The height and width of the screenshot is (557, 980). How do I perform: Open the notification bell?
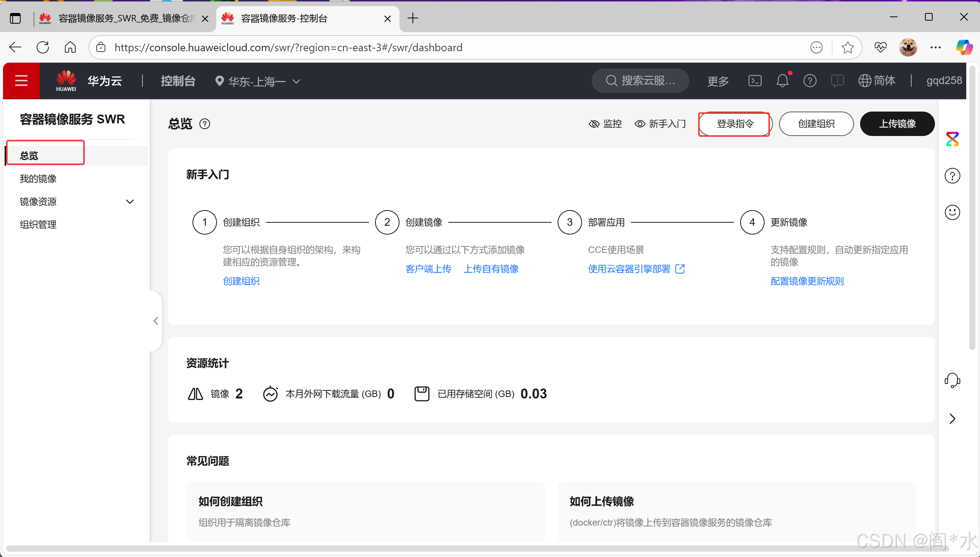[x=782, y=81]
